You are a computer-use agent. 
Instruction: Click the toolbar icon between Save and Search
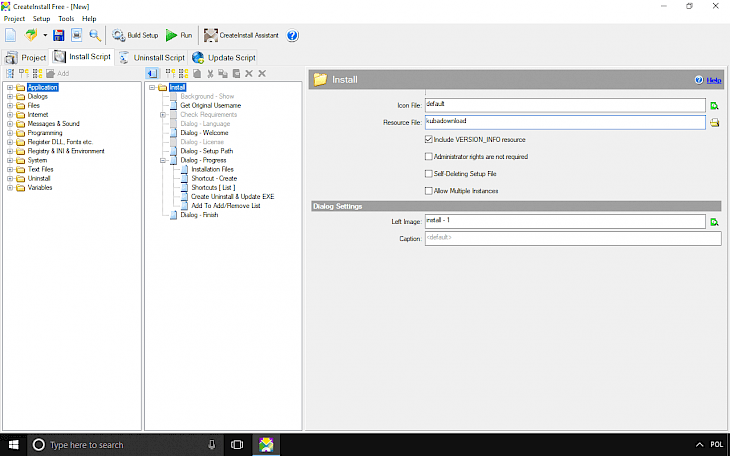coord(77,35)
